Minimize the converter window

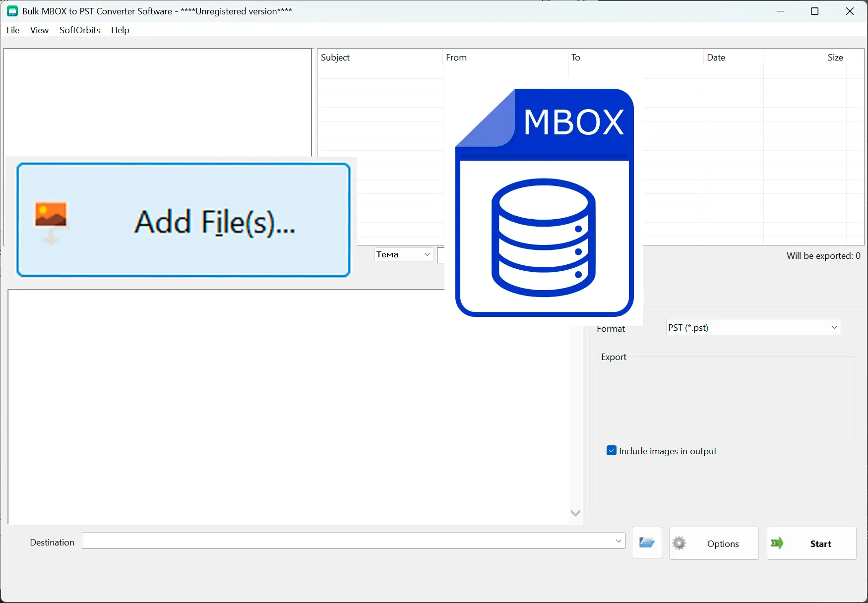[780, 11]
